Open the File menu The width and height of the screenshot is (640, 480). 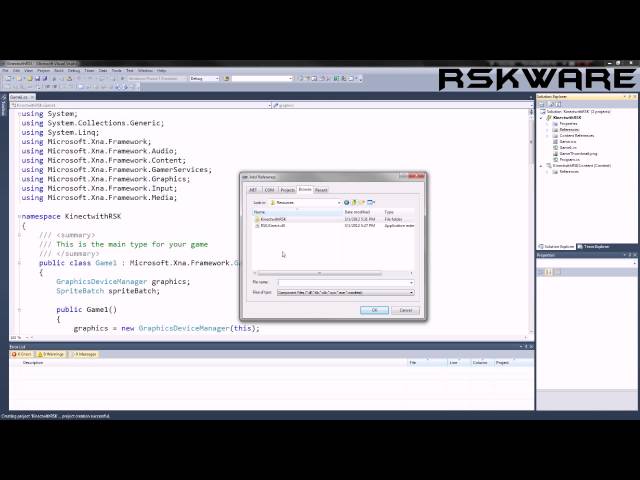(x=6, y=71)
